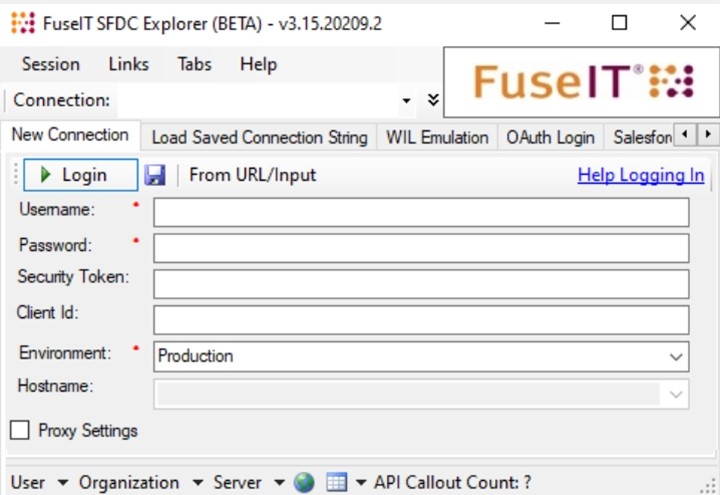The image size is (720, 495).
Task: Click the Login button
Action: tap(80, 175)
